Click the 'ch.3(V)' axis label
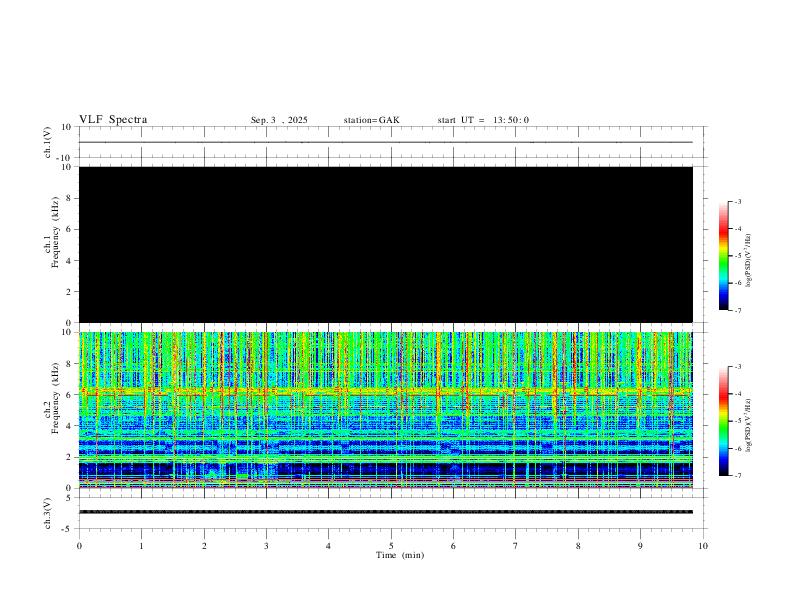 coord(48,513)
